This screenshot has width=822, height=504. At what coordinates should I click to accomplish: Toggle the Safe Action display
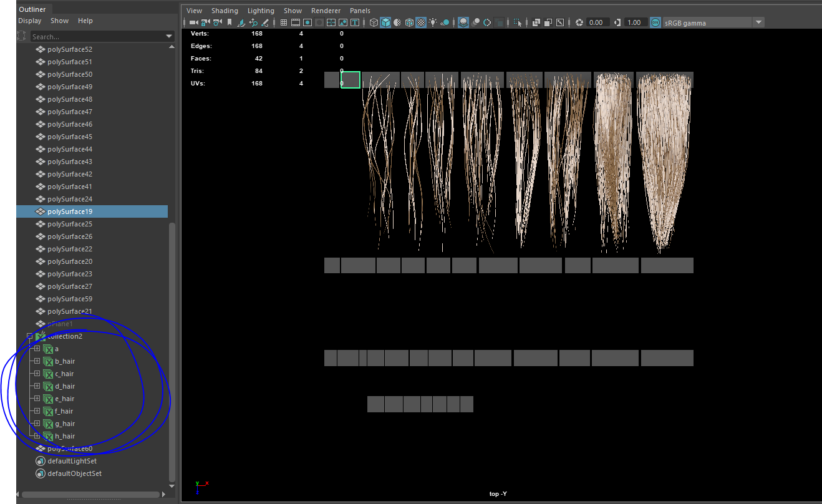(343, 22)
